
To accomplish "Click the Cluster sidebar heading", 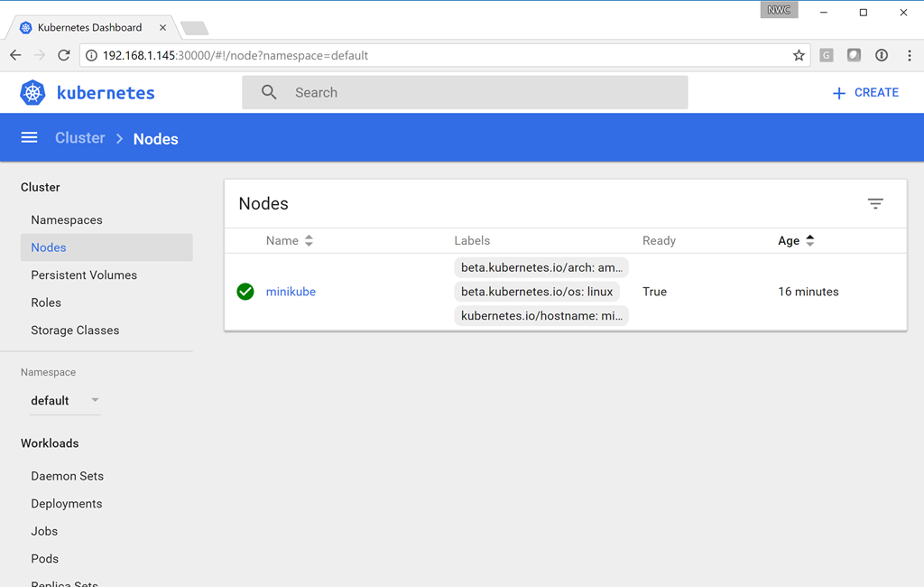I will tap(40, 187).
